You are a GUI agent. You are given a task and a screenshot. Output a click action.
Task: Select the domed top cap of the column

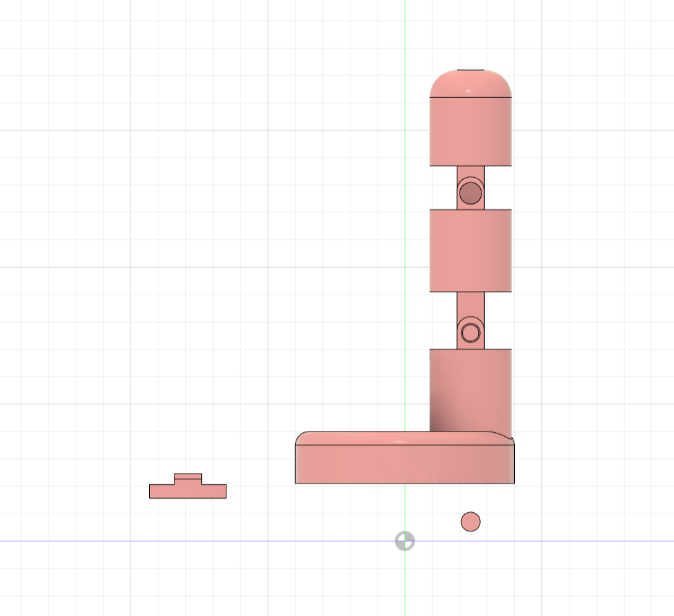(x=470, y=84)
